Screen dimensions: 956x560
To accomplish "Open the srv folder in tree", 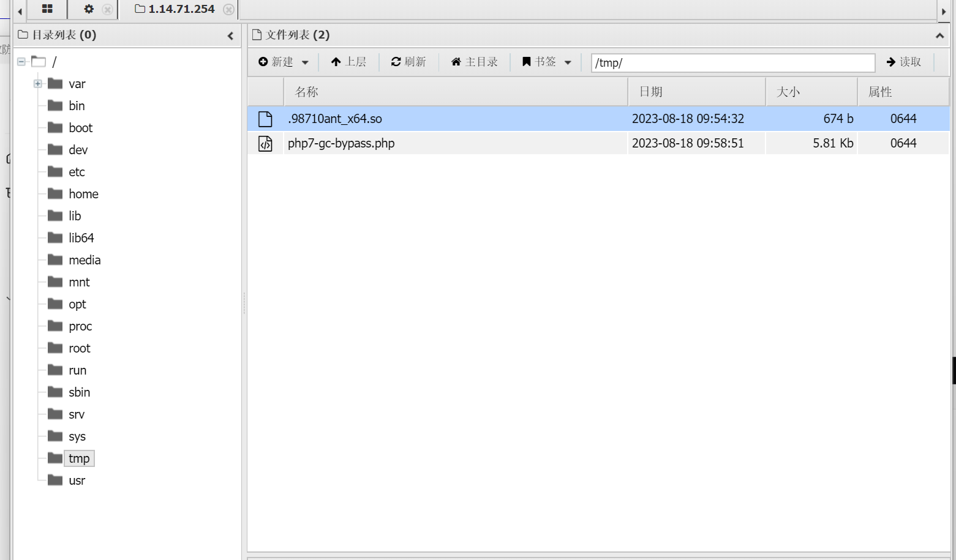I will point(77,414).
